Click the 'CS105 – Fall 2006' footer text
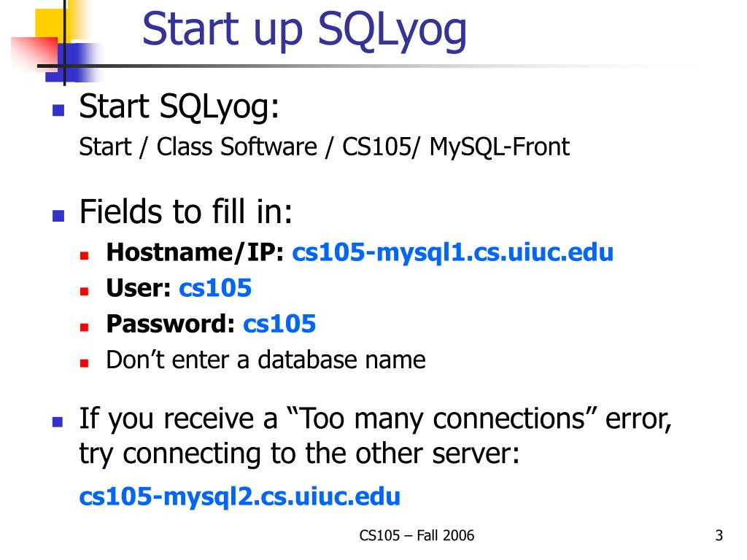 pyautogui.click(x=417, y=536)
